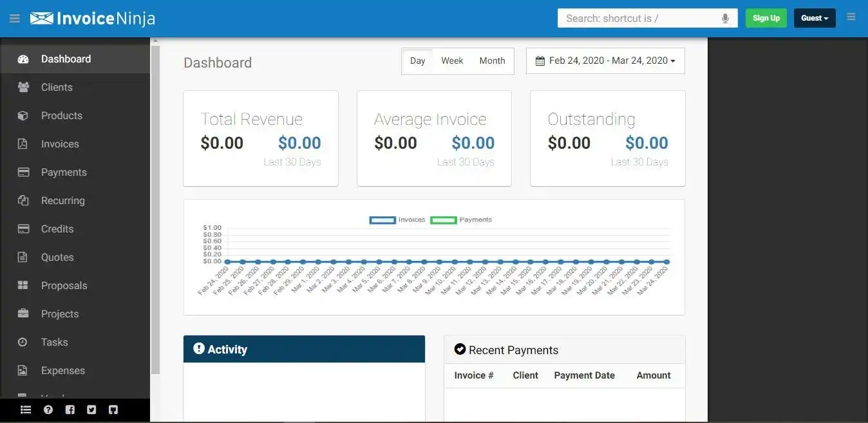The width and height of the screenshot is (868, 423).
Task: Open the Tasks section from sidebar
Action: [55, 342]
